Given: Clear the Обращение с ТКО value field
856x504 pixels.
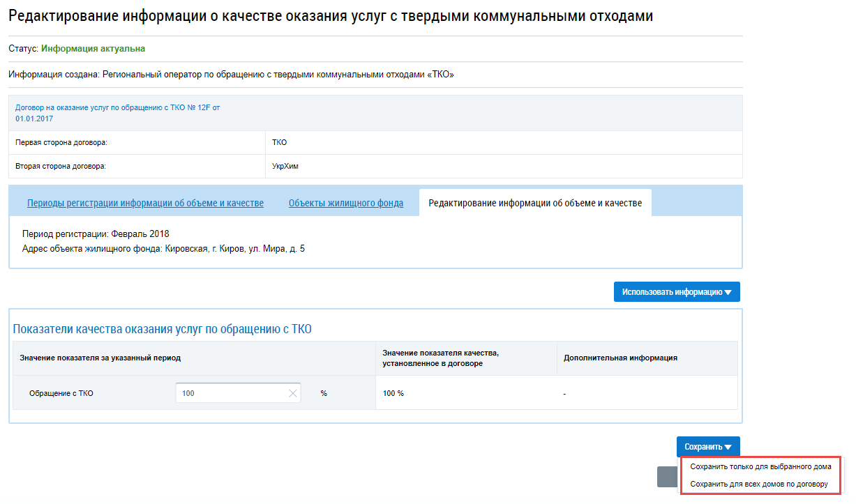Looking at the screenshot, I should click(x=292, y=393).
